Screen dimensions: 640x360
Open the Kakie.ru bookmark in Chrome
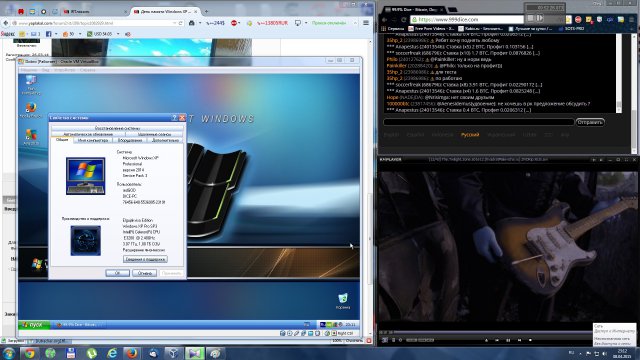tap(480, 29)
